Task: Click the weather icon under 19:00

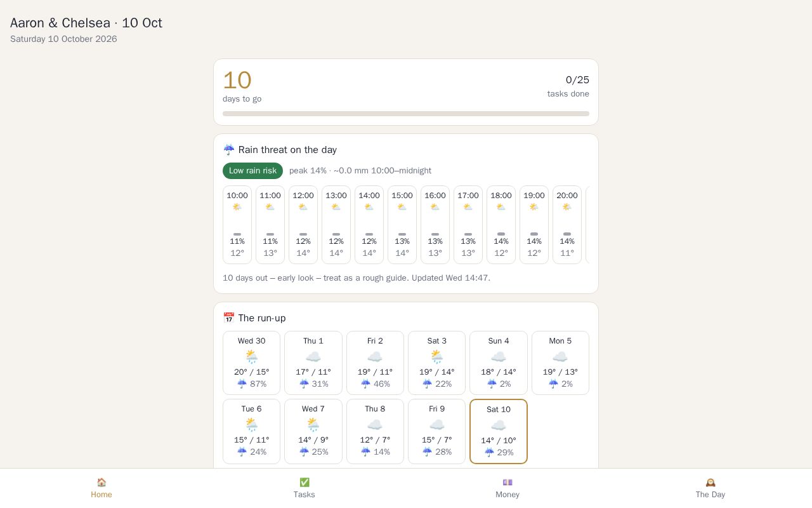Action: (x=534, y=207)
